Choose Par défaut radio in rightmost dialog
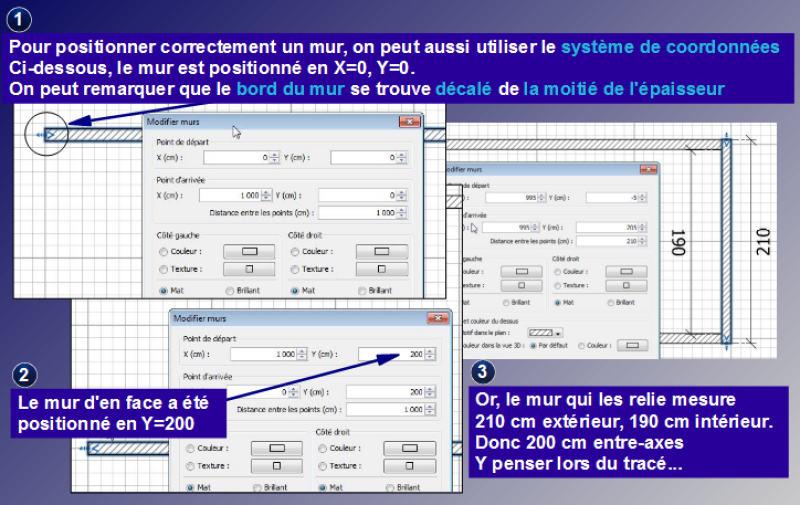The height and width of the screenshot is (505, 800). click(x=532, y=345)
